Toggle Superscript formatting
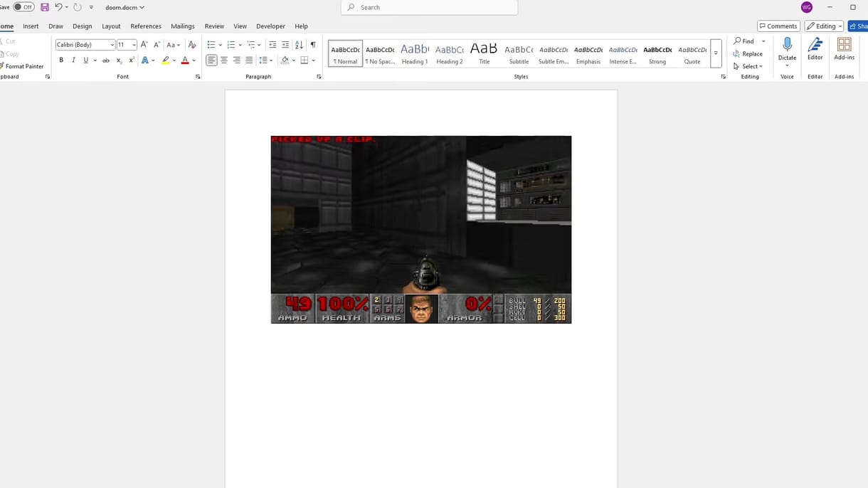Image resolution: width=868 pixels, height=488 pixels. (132, 60)
